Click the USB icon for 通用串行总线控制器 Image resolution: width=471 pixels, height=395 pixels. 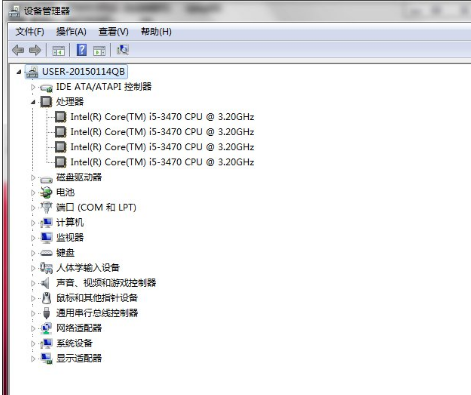pyautogui.click(x=47, y=313)
